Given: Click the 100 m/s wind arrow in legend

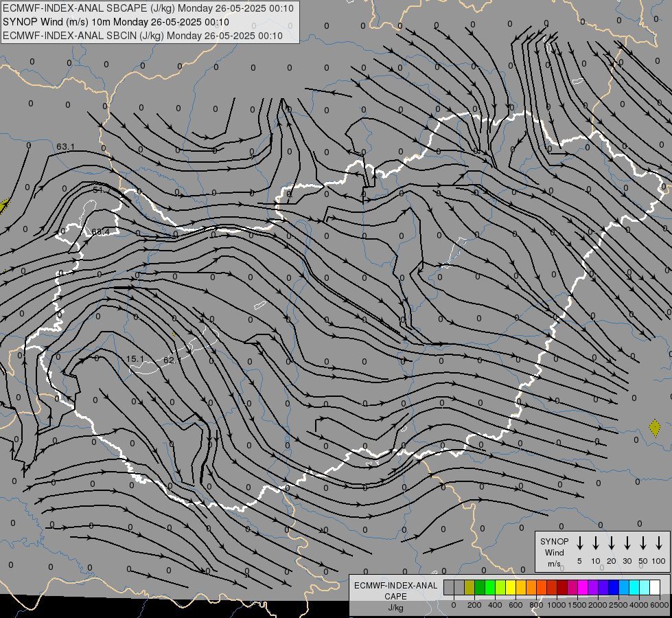Looking at the screenshot, I should pyautogui.click(x=659, y=542).
